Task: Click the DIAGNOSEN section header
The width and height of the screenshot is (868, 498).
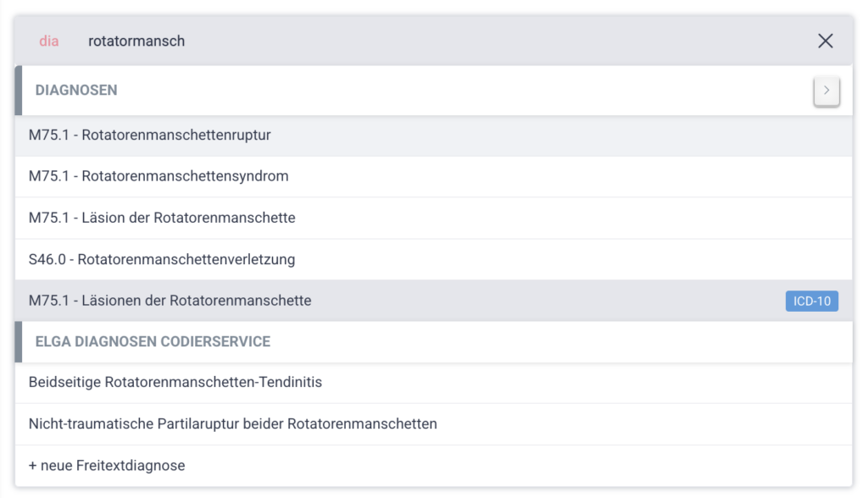Action: click(76, 91)
